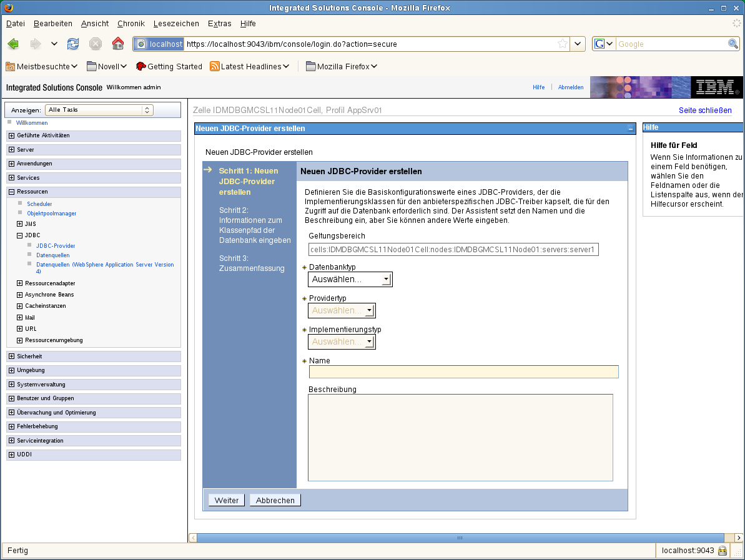Click the Forward arrow button

pos(36,44)
